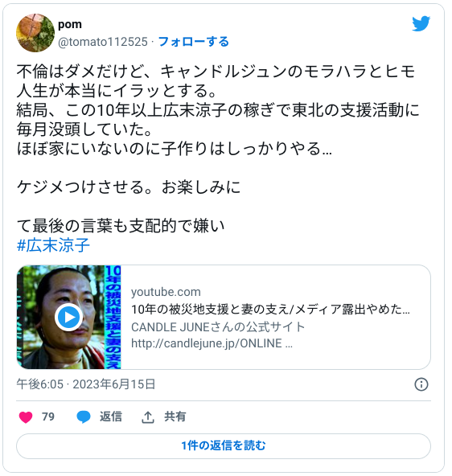Screen dimensions: 452x476
Task: Play the embedded YouTube video
Action: [x=69, y=317]
